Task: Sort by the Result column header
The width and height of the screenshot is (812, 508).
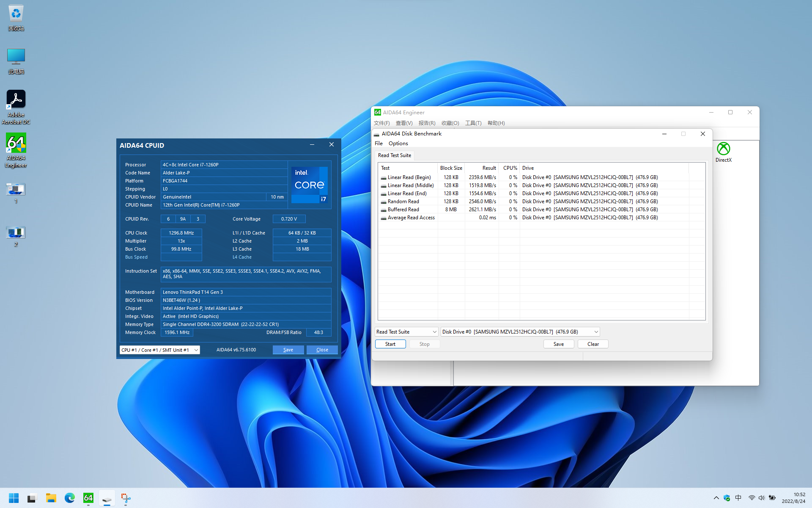Action: click(x=482, y=168)
